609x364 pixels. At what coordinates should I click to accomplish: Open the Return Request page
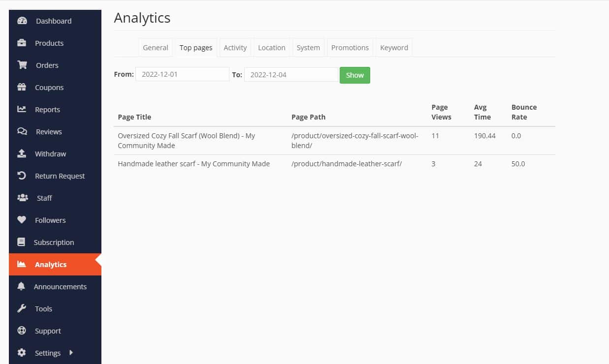[x=60, y=176]
